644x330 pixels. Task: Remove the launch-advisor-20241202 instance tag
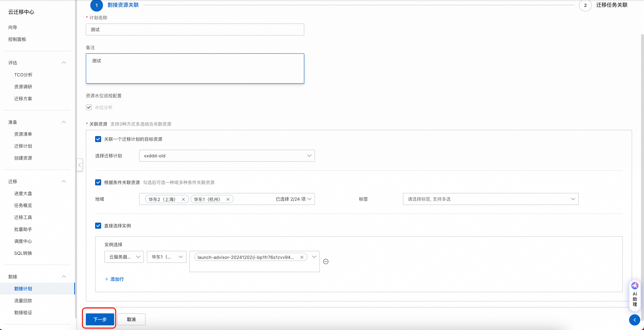tap(302, 257)
